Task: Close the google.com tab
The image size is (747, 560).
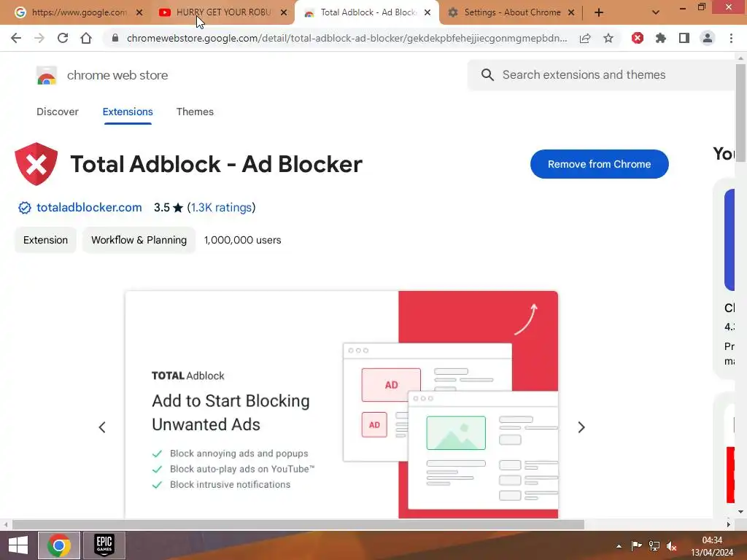Action: (x=139, y=12)
